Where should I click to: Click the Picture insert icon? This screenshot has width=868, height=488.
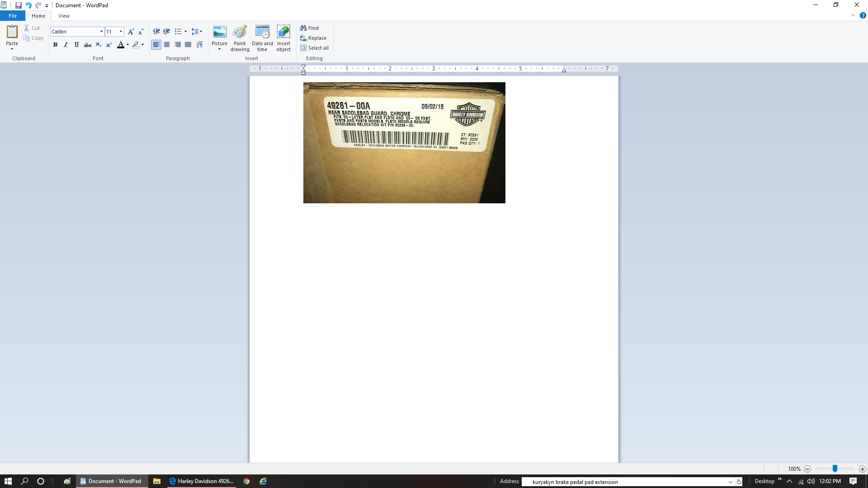click(219, 32)
